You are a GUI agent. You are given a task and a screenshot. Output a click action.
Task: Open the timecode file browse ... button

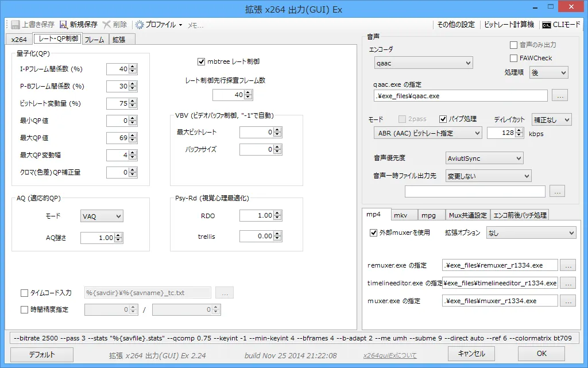225,292
